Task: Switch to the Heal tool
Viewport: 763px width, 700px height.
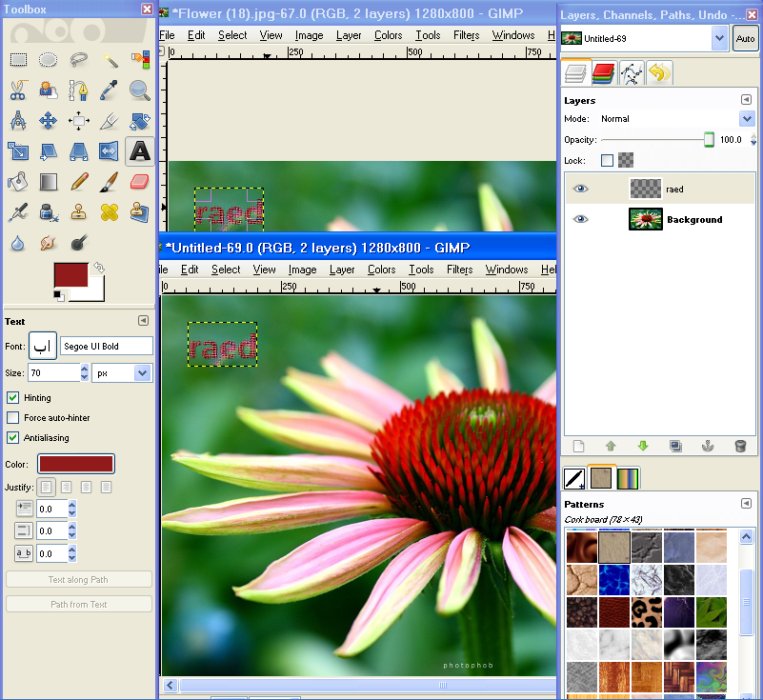Action: [110, 211]
